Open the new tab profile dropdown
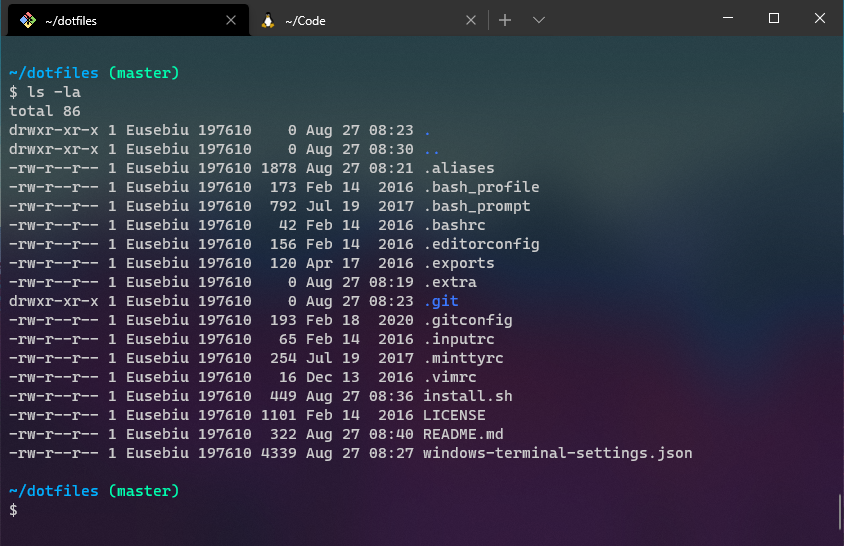 point(539,20)
